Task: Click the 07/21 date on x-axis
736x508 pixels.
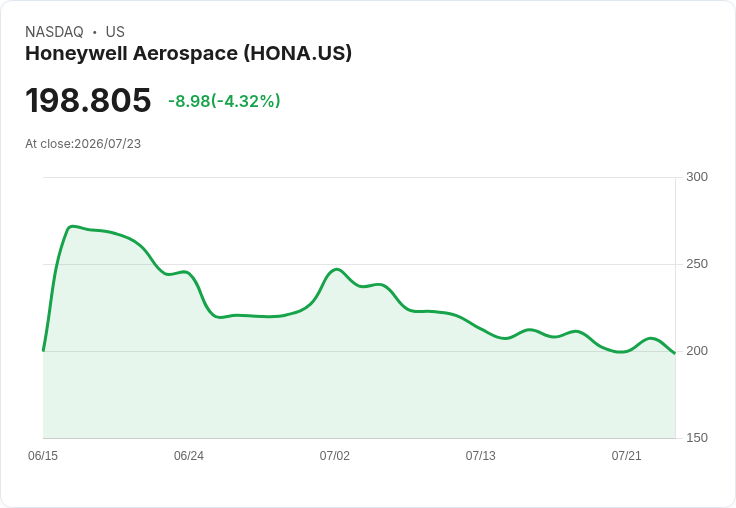Action: tap(626, 456)
